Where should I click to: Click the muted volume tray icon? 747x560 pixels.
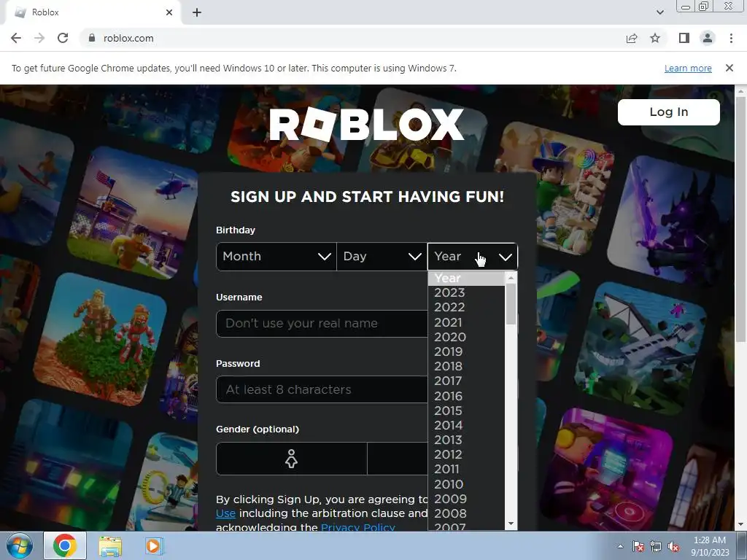point(673,546)
